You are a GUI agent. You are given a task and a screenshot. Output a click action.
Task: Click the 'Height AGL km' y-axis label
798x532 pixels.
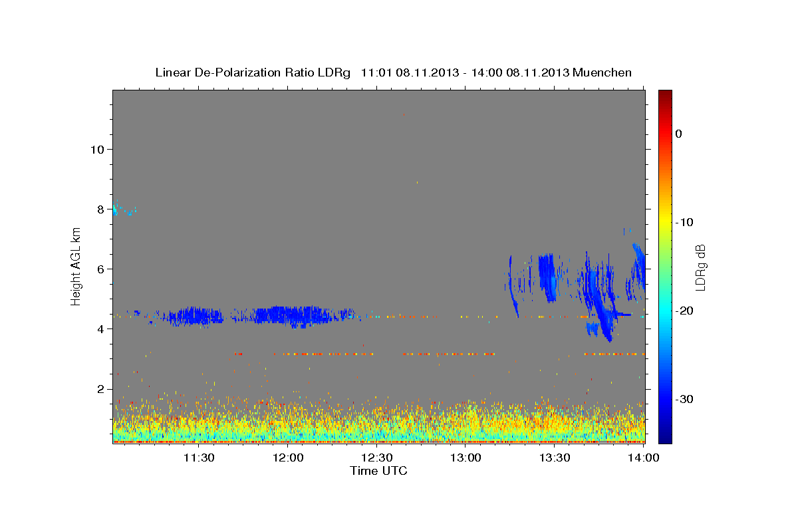[x=76, y=266]
